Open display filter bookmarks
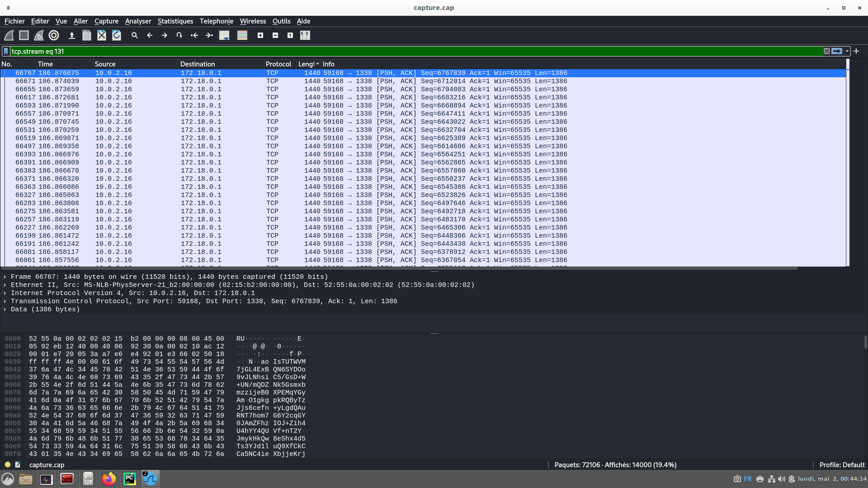 6,52
